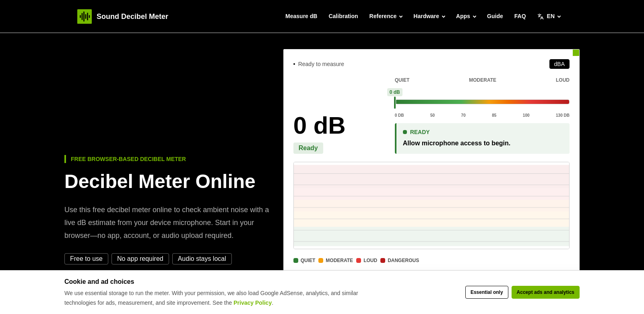Click the Decibel Meter Online heading
Viewport: 644px width, 314px height.
pyautogui.click(x=160, y=182)
